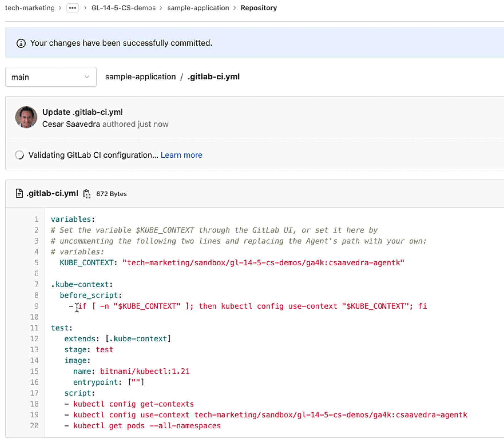Click the info icon in the commit success banner
The width and height of the screenshot is (504, 443).
coord(21,43)
